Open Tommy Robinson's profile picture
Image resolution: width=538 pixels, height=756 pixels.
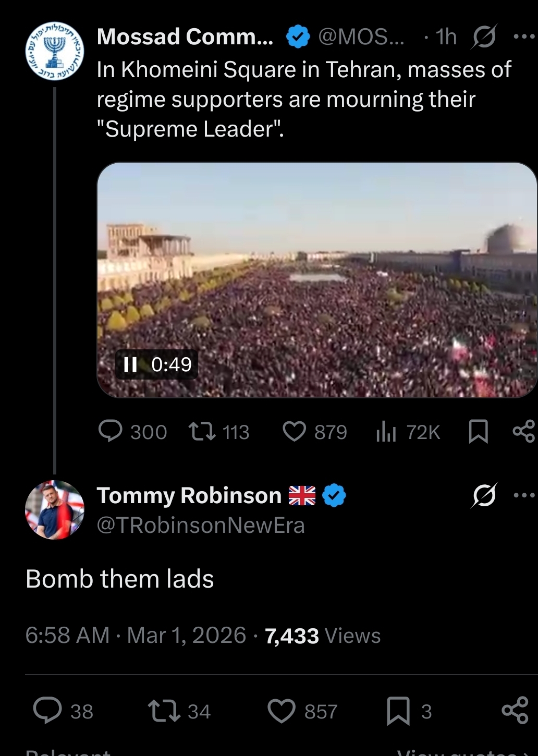click(55, 509)
